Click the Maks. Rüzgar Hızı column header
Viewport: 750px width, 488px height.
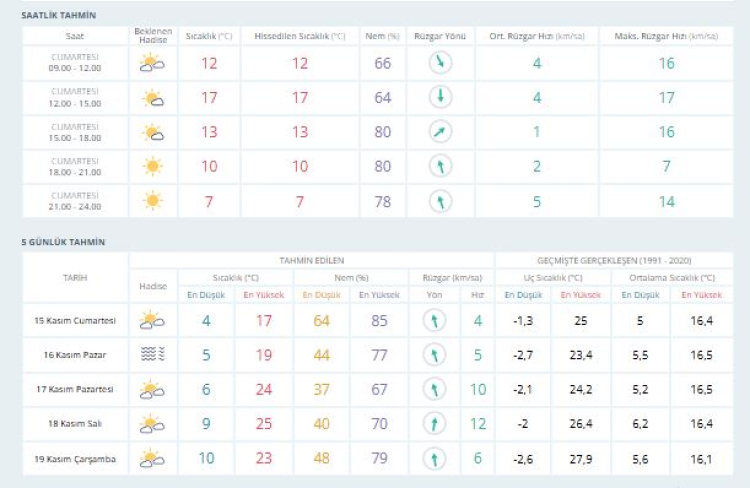click(x=666, y=36)
